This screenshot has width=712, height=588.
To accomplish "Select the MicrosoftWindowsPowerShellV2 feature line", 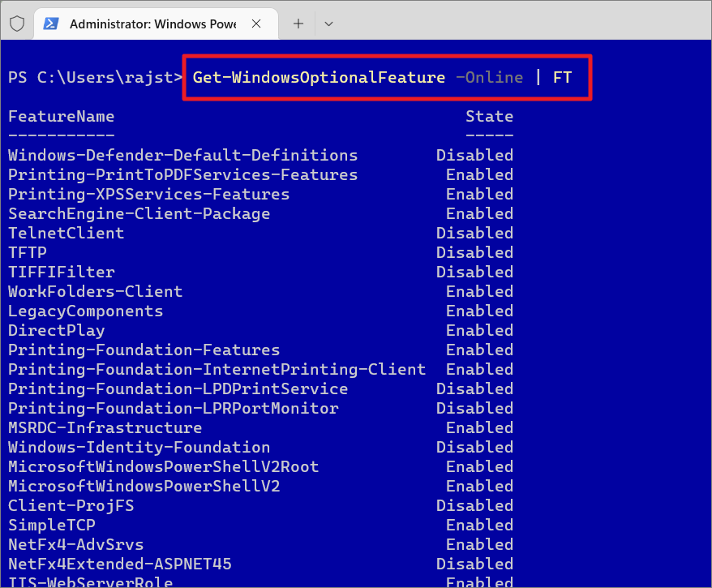I will [x=144, y=486].
